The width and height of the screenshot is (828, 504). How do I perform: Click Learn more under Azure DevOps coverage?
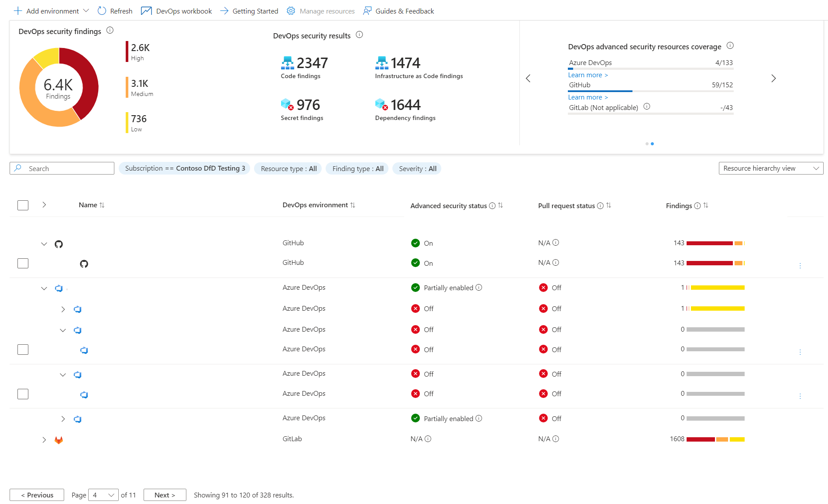click(x=585, y=75)
